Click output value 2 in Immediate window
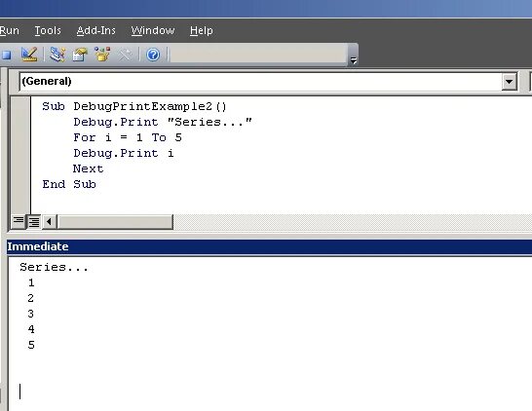Image resolution: width=532 pixels, height=411 pixels. tap(31, 298)
